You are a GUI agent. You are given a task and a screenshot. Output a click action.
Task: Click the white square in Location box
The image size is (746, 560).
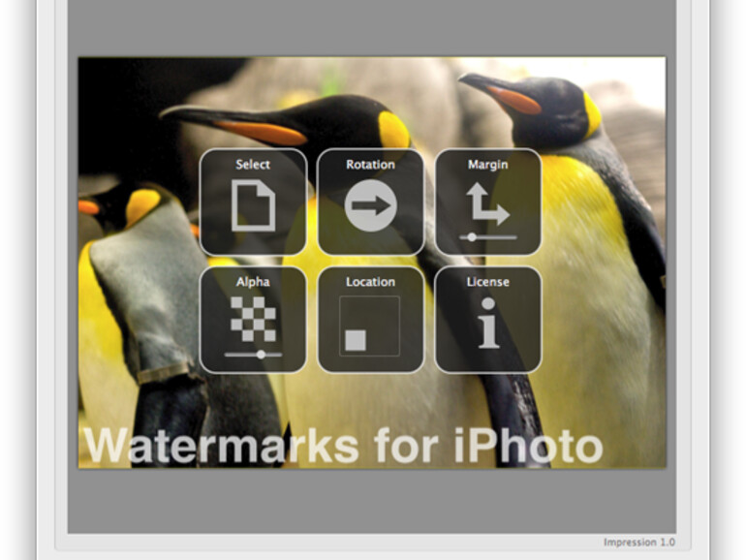click(356, 341)
